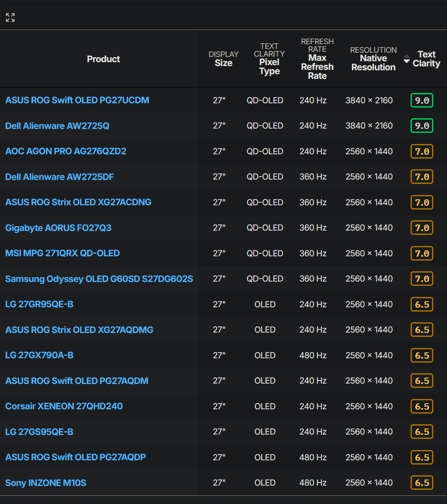Screen dimensions: 447x504
Task: Click 6.5 score badge for Sony INZONE M10S
Action: (422, 483)
